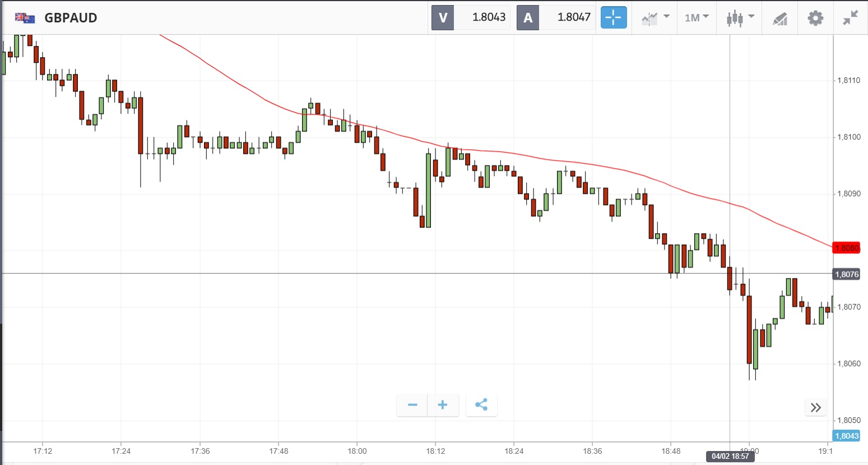The height and width of the screenshot is (465, 868).
Task: Expand the candlestick chart type dropdown
Action: 740,18
